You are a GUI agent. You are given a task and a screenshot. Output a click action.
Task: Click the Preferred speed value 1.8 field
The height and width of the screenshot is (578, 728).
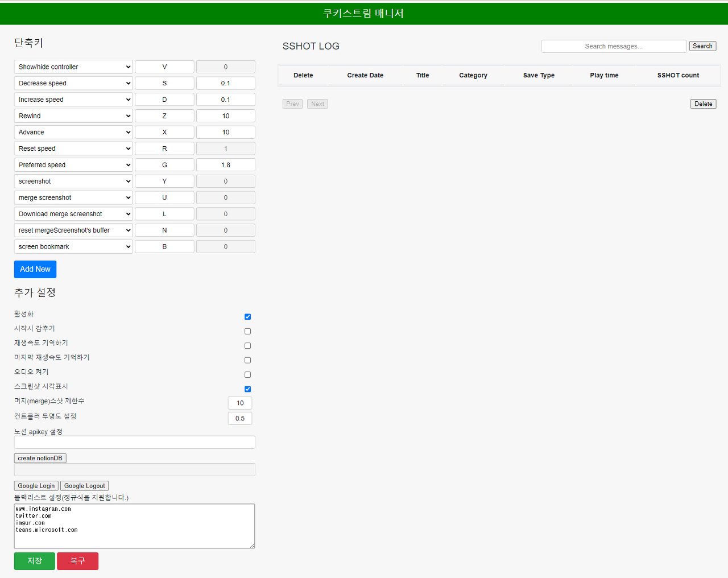[x=226, y=165]
